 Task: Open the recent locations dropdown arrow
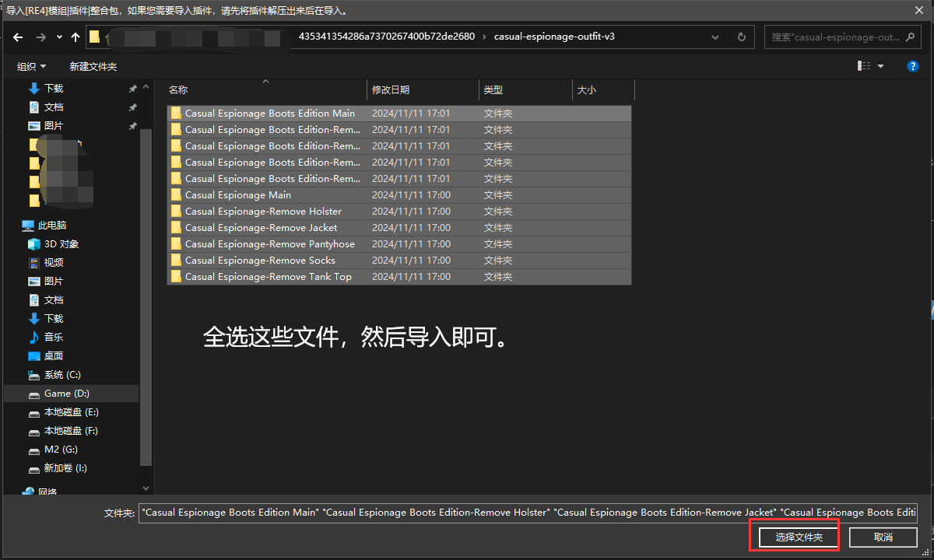(59, 37)
